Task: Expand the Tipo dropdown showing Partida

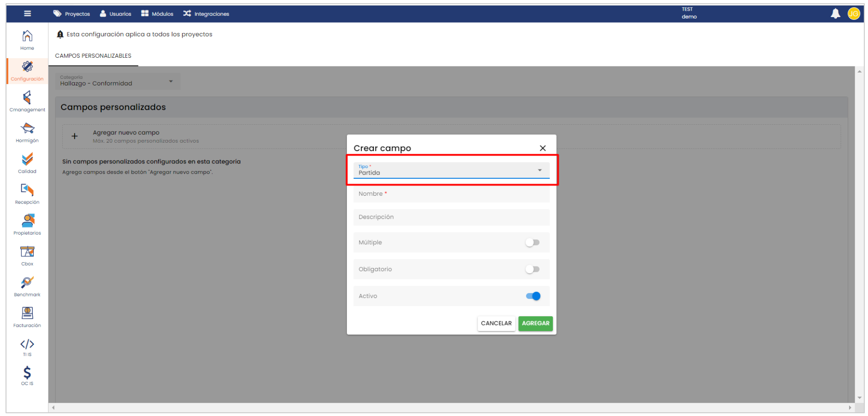Action: 451,170
